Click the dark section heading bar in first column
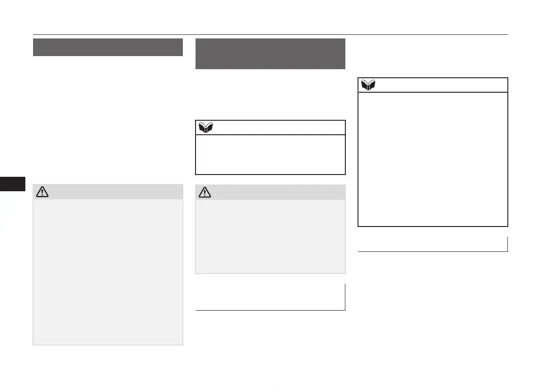 pyautogui.click(x=108, y=47)
